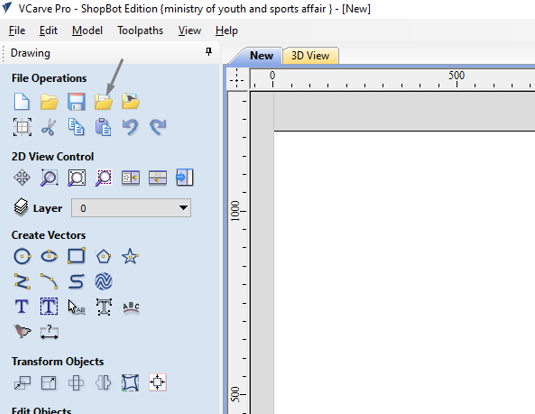Viewport: 535px width, 414px height.
Task: Redo the last action
Action: click(158, 127)
